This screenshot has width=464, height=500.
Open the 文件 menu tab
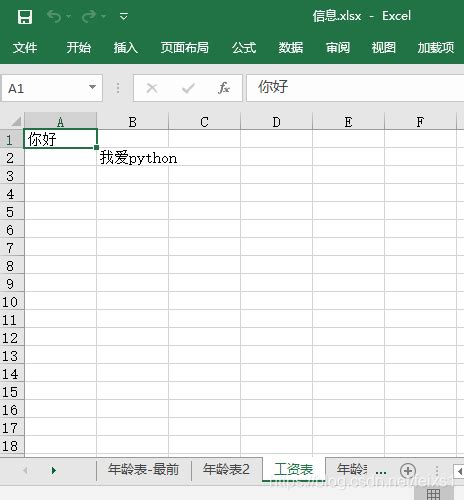click(x=25, y=48)
